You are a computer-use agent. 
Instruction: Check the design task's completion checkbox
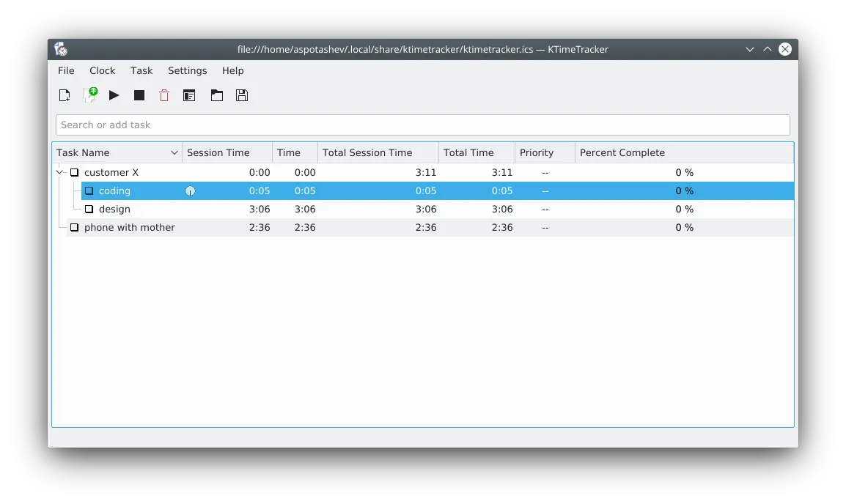coord(89,209)
